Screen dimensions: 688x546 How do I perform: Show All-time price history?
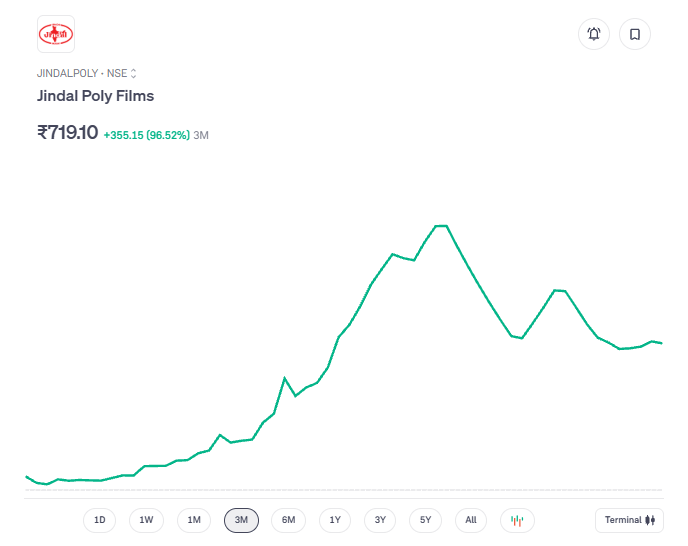471,520
